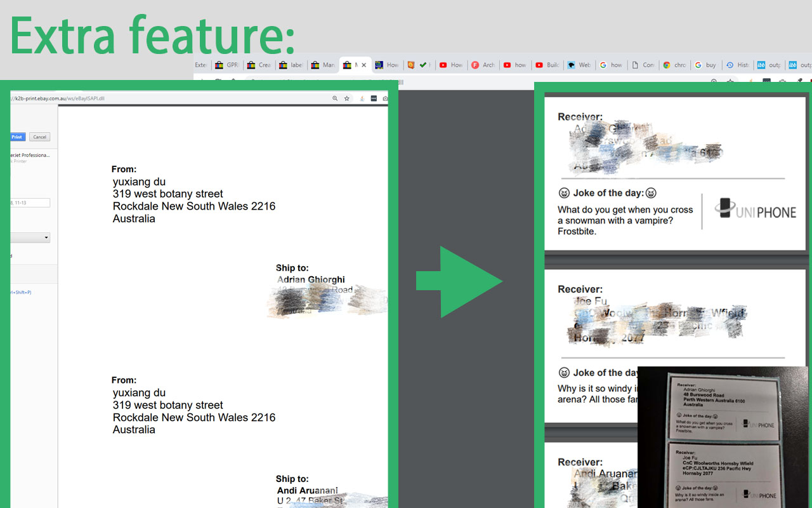Image resolution: width=812 pixels, height=508 pixels.
Task: Click the Adrian Ghiorghi name under Ship to
Action: click(311, 279)
